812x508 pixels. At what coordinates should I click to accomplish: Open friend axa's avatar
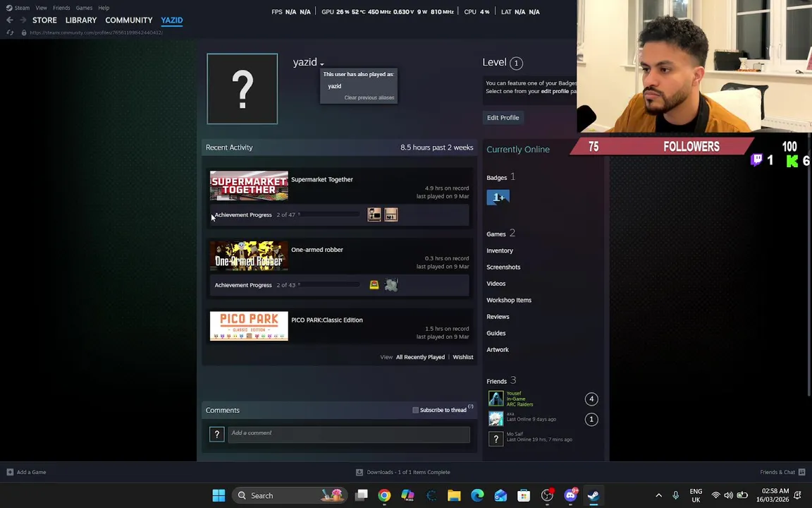pos(496,418)
